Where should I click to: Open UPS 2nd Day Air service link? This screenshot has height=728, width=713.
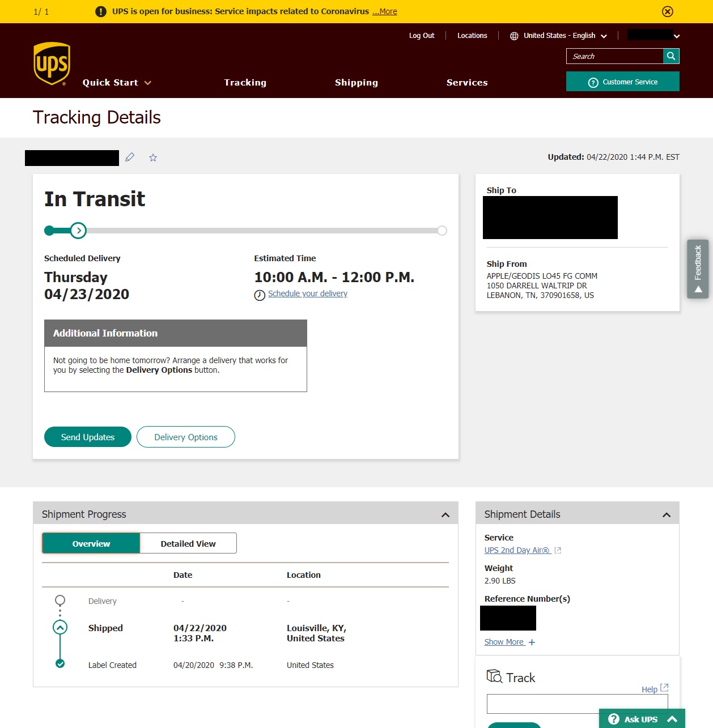(x=517, y=550)
